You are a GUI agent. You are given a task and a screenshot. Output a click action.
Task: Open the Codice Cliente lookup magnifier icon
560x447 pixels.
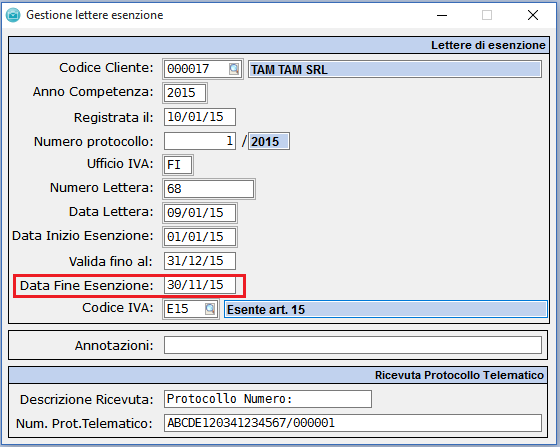pos(234,69)
